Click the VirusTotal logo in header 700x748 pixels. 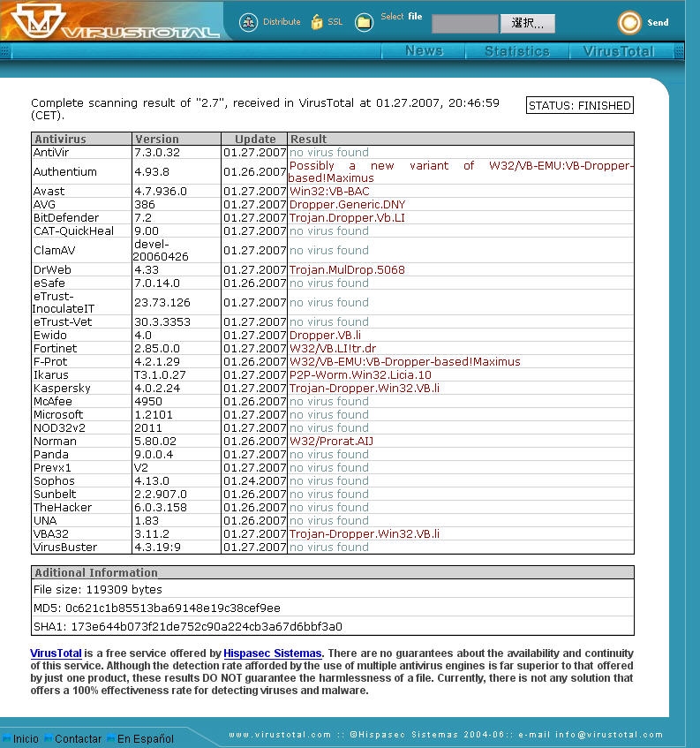[115, 21]
